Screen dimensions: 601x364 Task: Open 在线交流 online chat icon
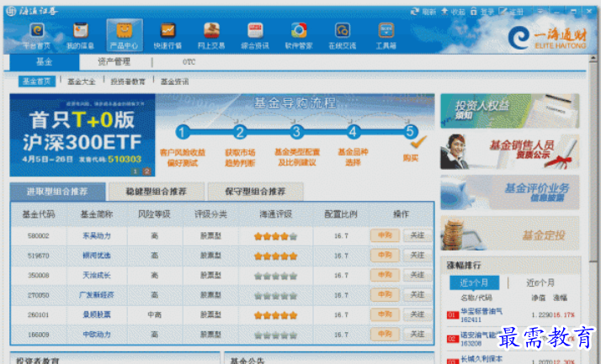(343, 35)
